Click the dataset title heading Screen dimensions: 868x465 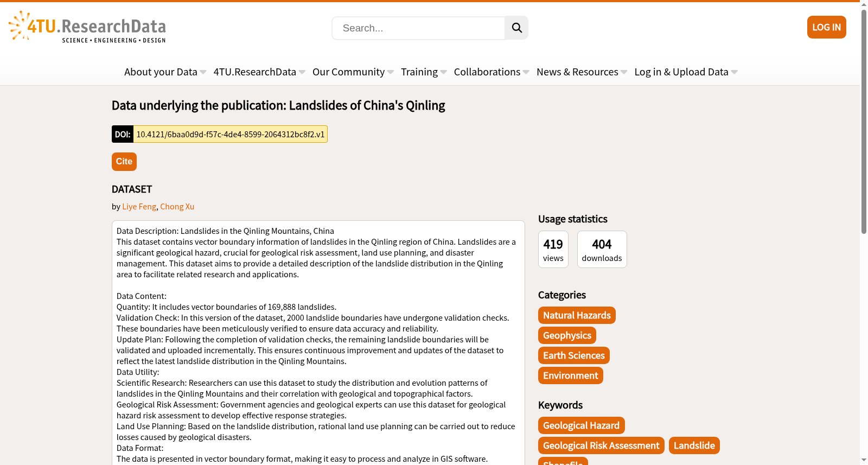tap(278, 105)
